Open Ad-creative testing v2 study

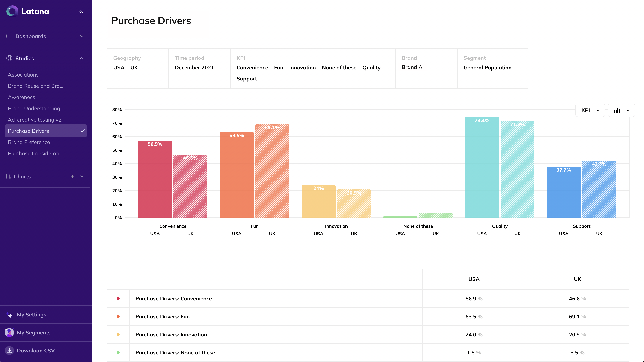35,120
